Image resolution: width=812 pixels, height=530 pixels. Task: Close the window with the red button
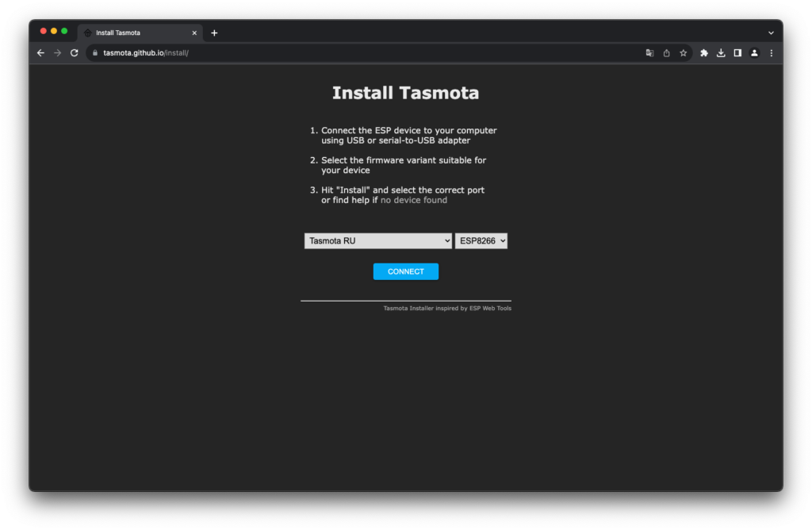(x=43, y=31)
